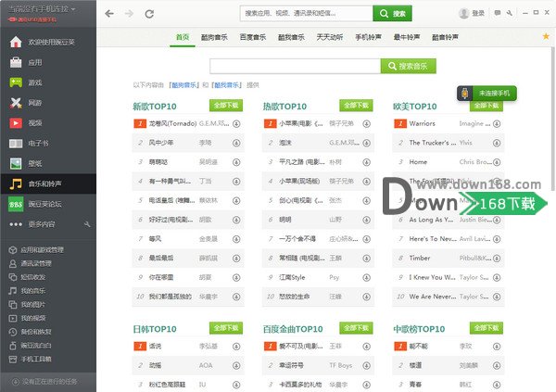Switch to the 百度音乐 tab

(x=253, y=37)
